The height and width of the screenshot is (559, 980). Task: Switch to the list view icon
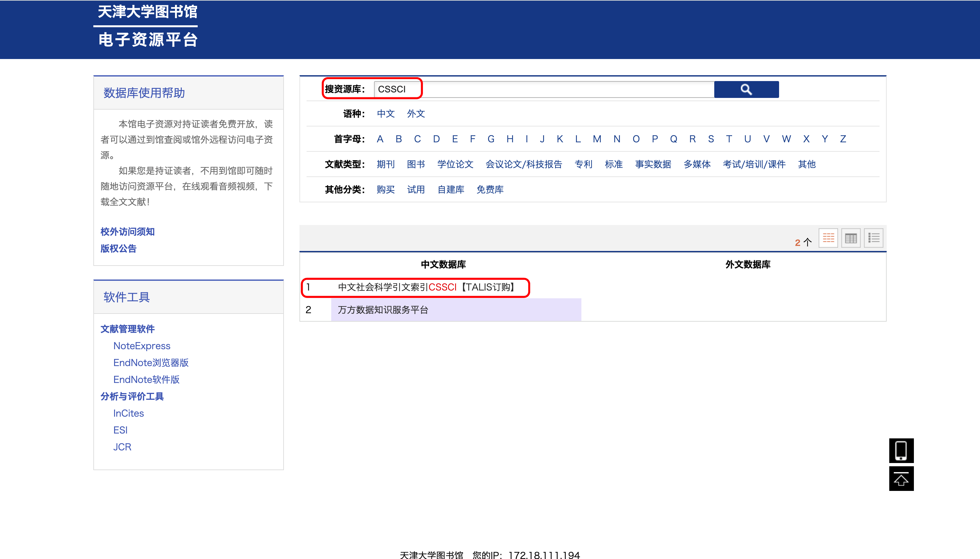874,238
